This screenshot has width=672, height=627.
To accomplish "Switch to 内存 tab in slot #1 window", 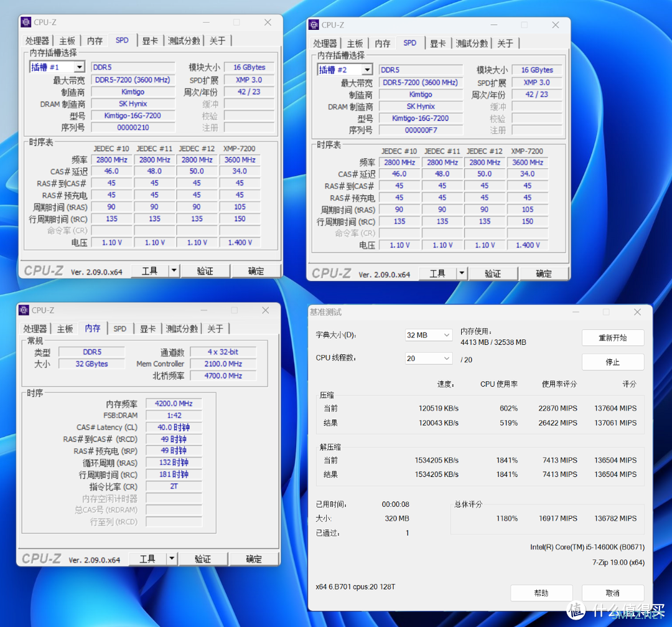I will pos(95,40).
